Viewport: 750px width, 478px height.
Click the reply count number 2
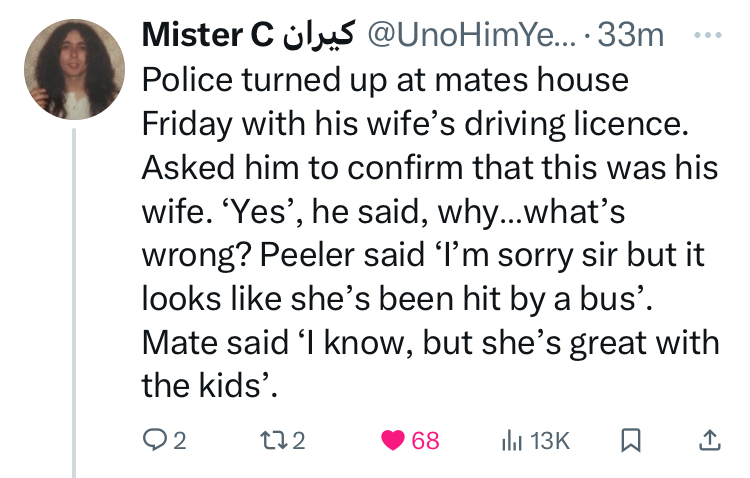coord(180,441)
